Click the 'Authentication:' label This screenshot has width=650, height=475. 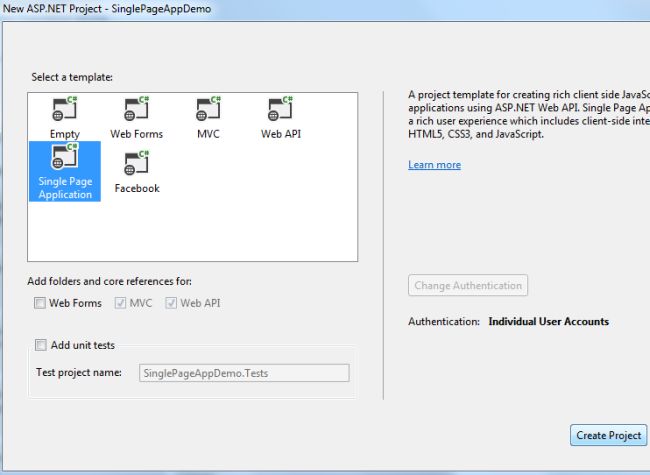[x=444, y=322]
